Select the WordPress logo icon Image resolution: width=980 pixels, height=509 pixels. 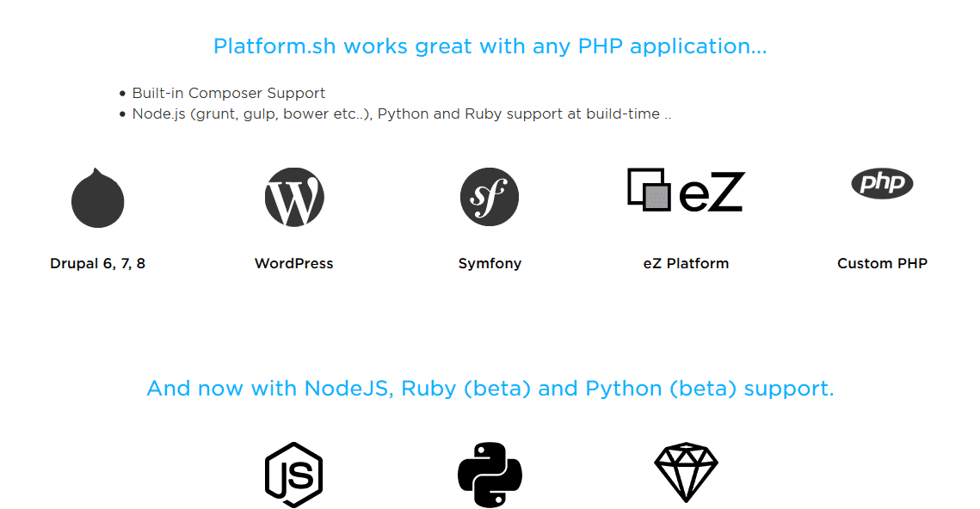tap(294, 197)
